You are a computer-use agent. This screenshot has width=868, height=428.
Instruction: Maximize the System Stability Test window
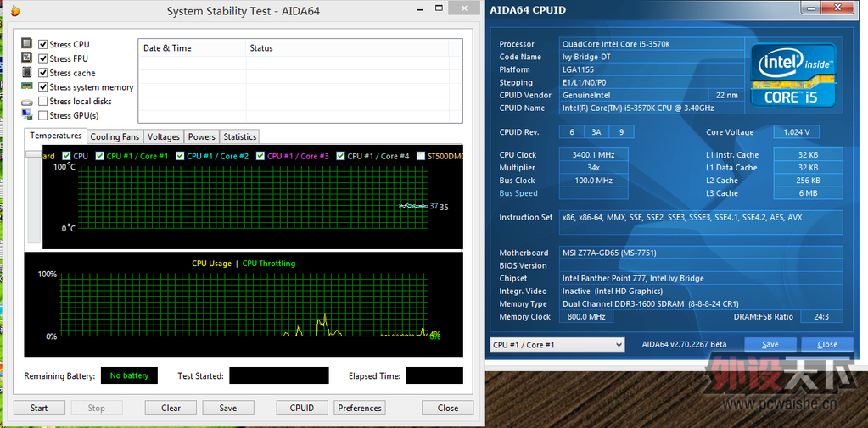[x=439, y=8]
